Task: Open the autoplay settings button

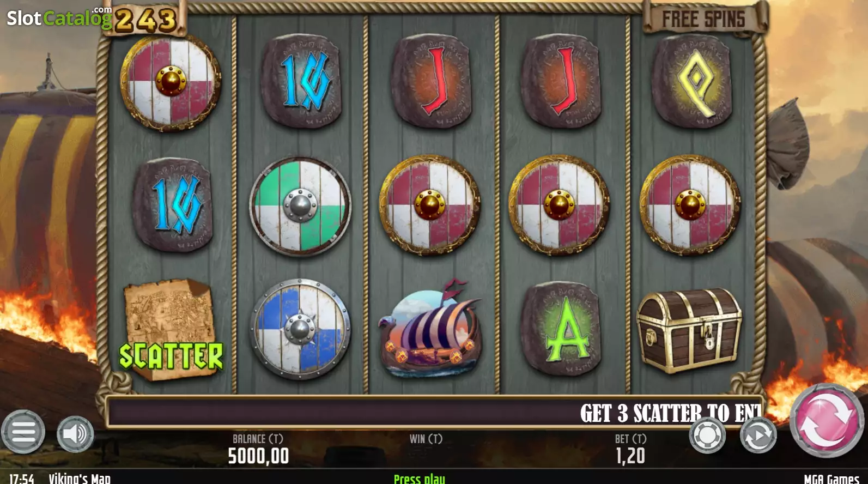Action: point(758,435)
